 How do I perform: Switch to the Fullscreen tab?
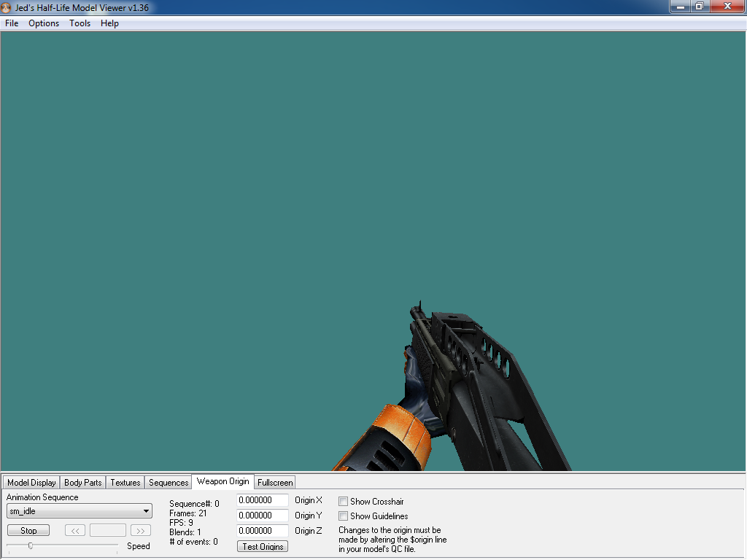point(275,483)
